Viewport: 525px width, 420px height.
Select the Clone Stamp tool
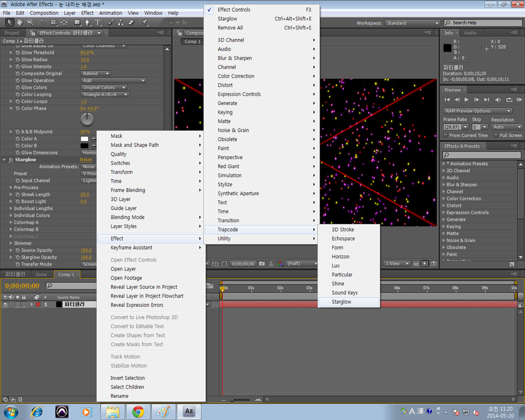point(121,22)
